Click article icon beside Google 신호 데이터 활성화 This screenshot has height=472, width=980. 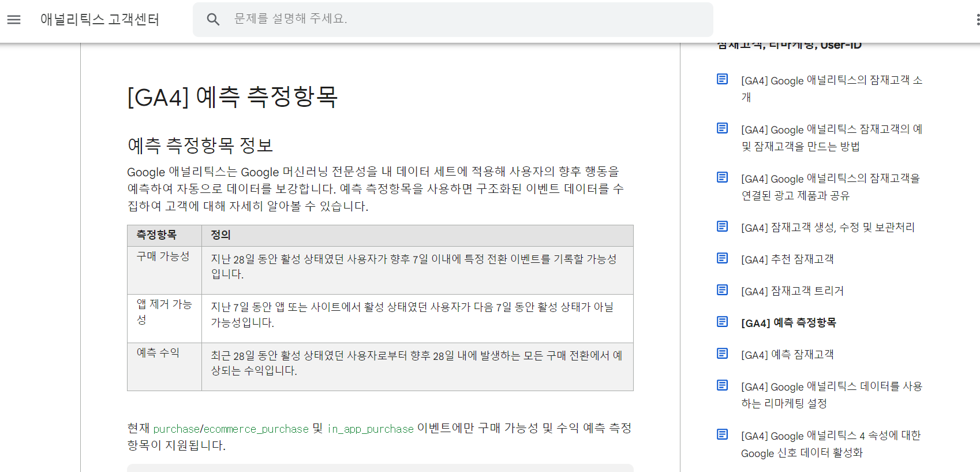(722, 434)
